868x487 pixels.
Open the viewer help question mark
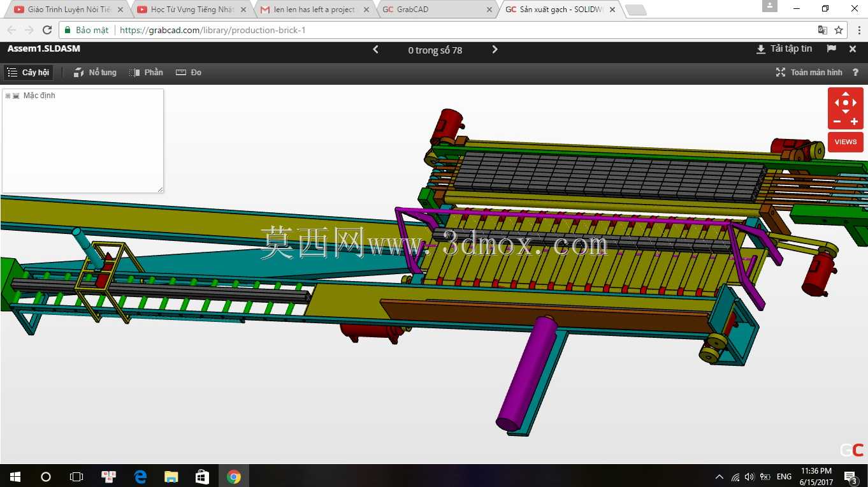click(855, 73)
